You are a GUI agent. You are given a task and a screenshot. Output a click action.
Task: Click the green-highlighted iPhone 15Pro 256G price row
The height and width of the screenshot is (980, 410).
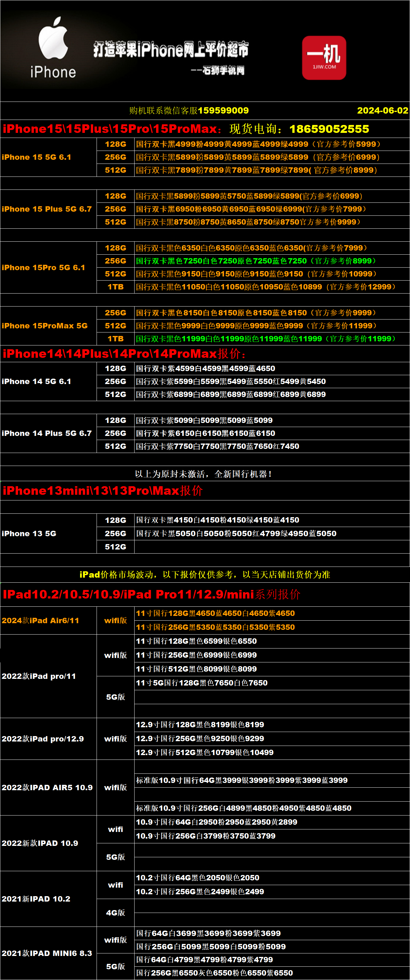pyautogui.click(x=256, y=261)
